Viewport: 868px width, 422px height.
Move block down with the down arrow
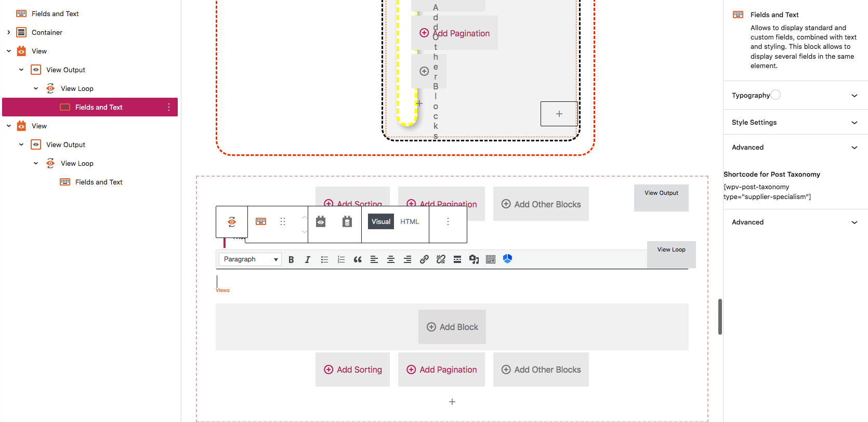(304, 231)
